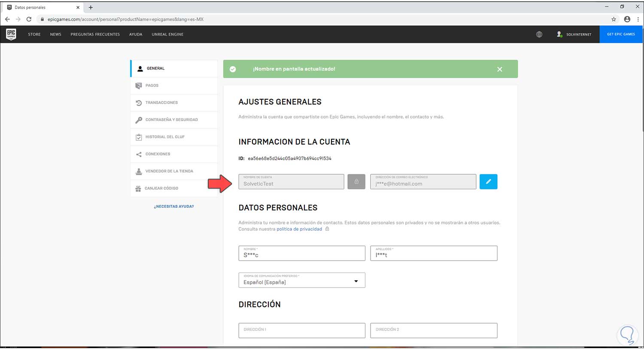The height and width of the screenshot is (349, 644).
Task: Click the SOLVINTERNET account name
Action: tap(579, 34)
